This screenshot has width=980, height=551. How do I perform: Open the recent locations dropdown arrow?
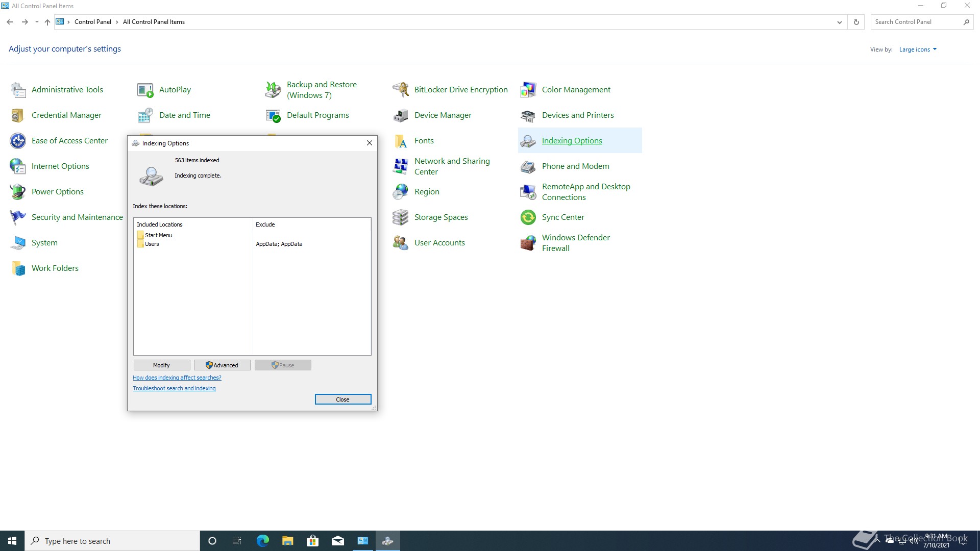coord(37,22)
